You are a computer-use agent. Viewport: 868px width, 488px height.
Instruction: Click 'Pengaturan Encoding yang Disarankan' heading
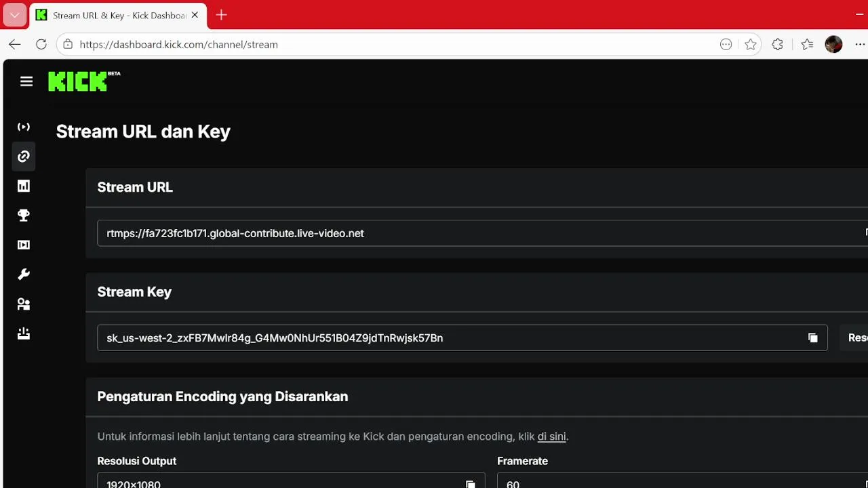click(222, 396)
